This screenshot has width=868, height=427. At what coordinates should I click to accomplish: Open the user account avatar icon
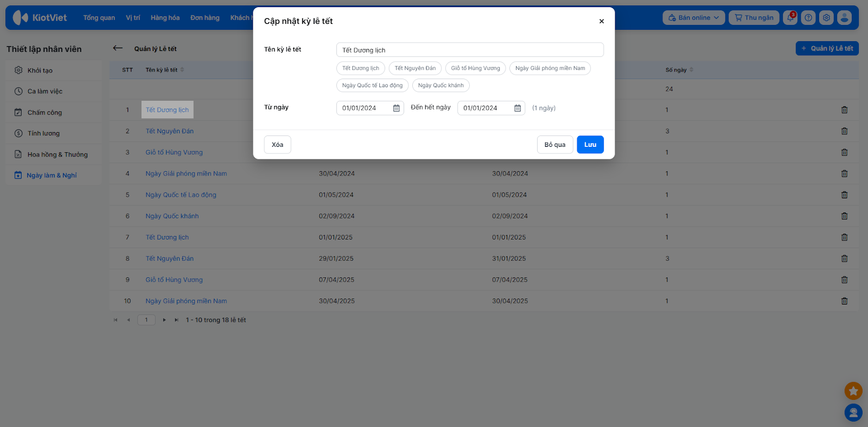click(844, 17)
